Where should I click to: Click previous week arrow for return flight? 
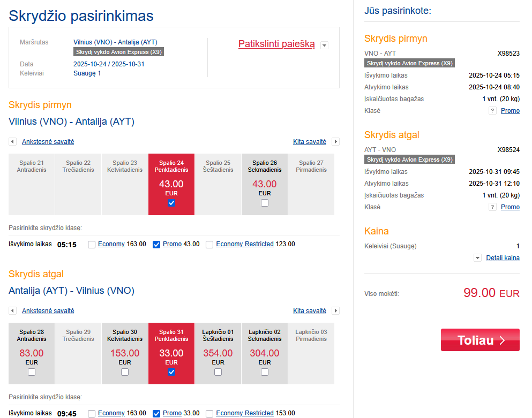point(12,311)
